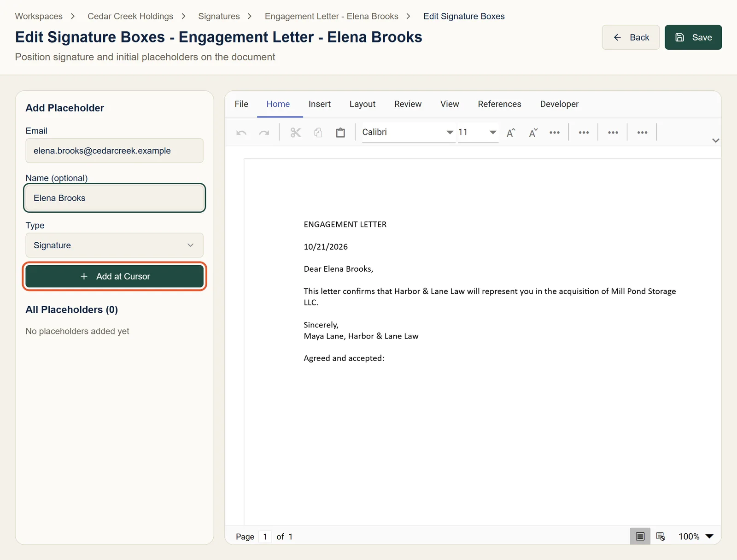Redo the last action
Viewport: 737px width, 560px height.
pyautogui.click(x=264, y=133)
